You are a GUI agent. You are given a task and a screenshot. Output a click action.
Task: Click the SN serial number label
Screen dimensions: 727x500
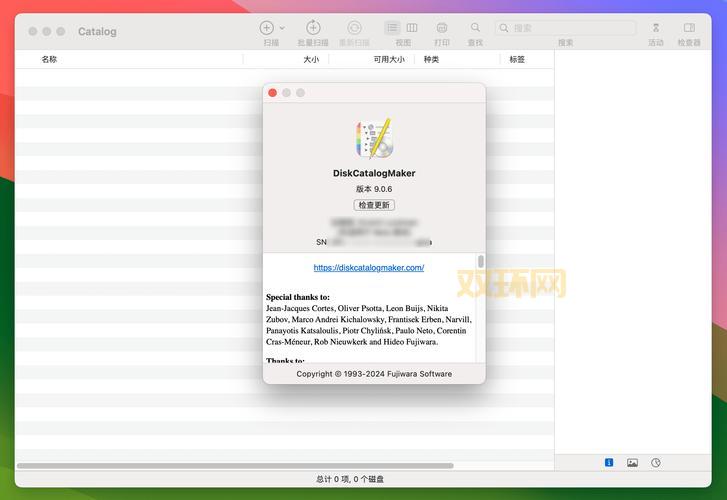coord(321,242)
